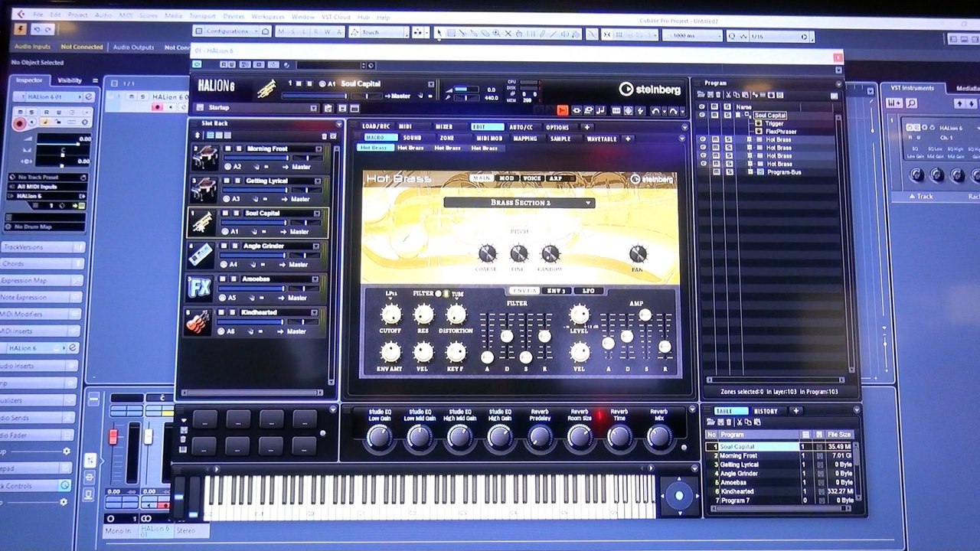
Task: Open Morning Frost piano thumbnail in Slot Rack
Action: [x=204, y=158]
